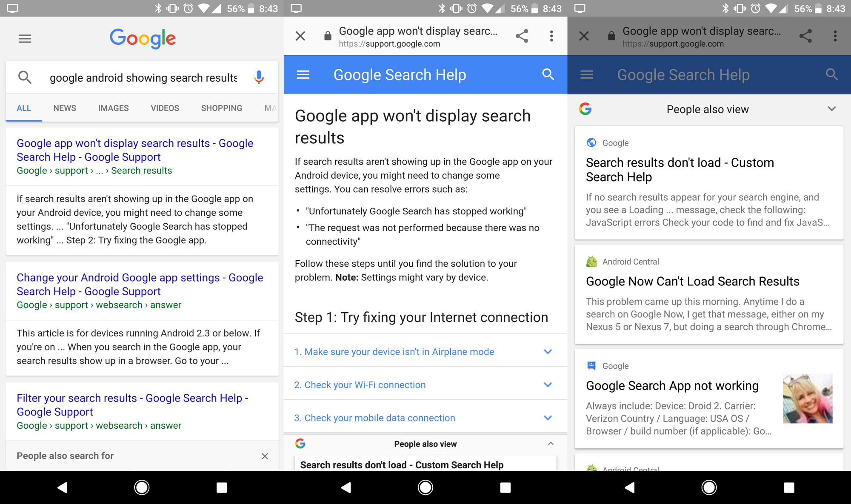Click the padlock icon in the address bar
Image resolution: width=851 pixels, height=504 pixels.
(328, 35)
